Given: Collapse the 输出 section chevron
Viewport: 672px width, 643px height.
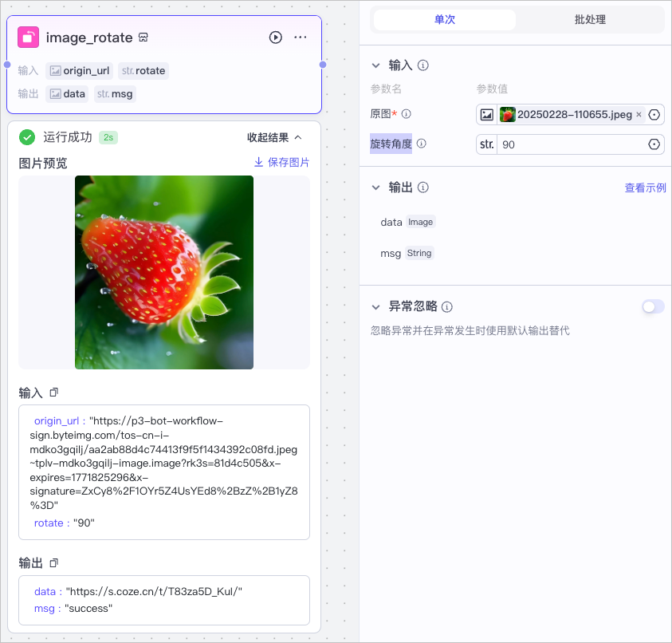Looking at the screenshot, I should [x=375, y=187].
